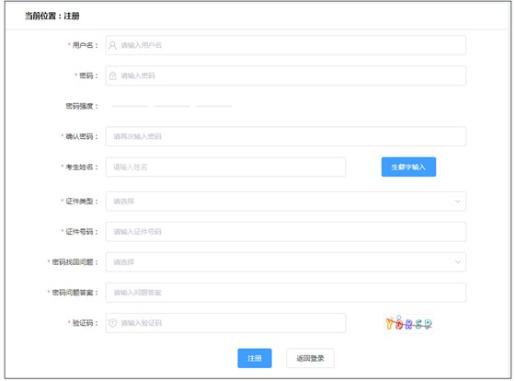
Task: Click the lock icon in the password field
Action: (113, 76)
